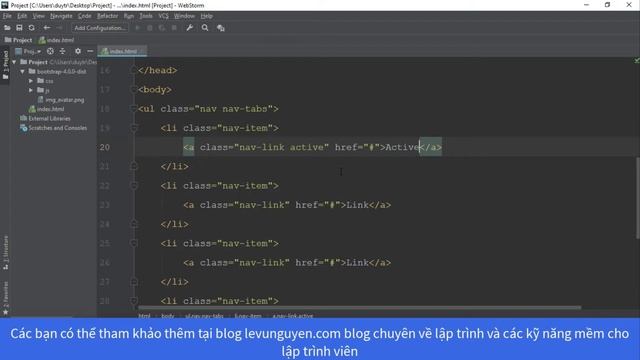Click the Project breadcrumb in navigation bar
This screenshot has height=360, width=640.
18,40
